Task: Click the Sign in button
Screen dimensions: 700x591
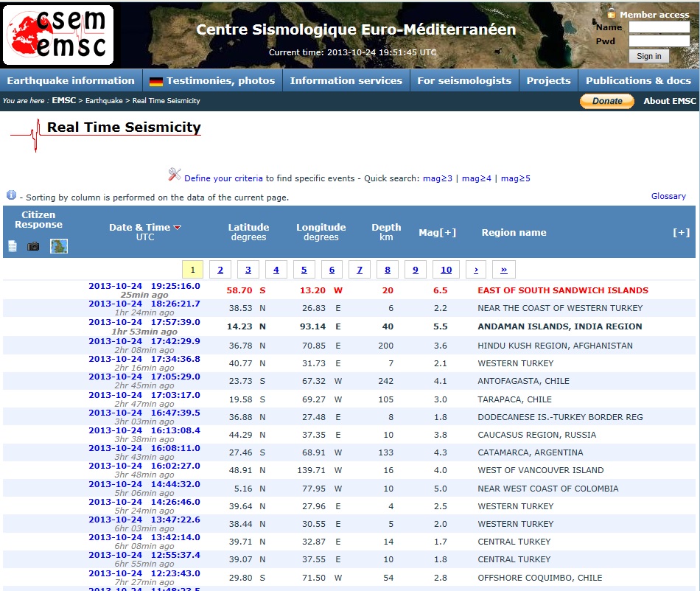Action: [649, 56]
